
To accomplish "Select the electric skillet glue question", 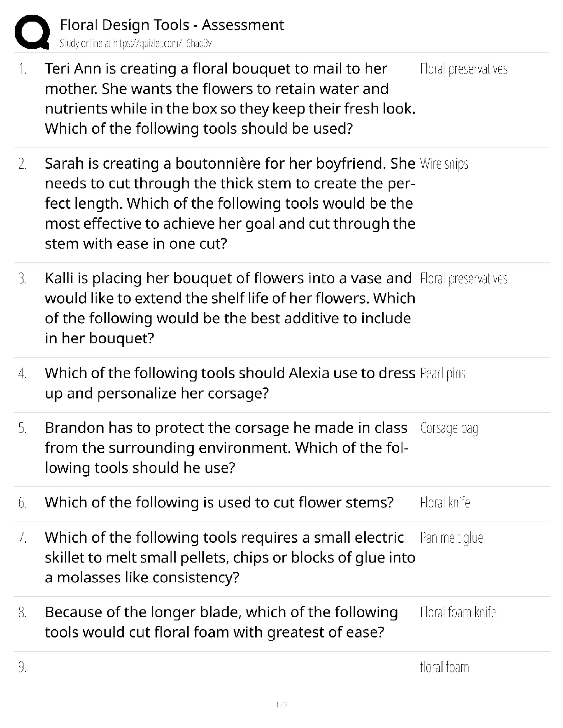I will (230, 557).
